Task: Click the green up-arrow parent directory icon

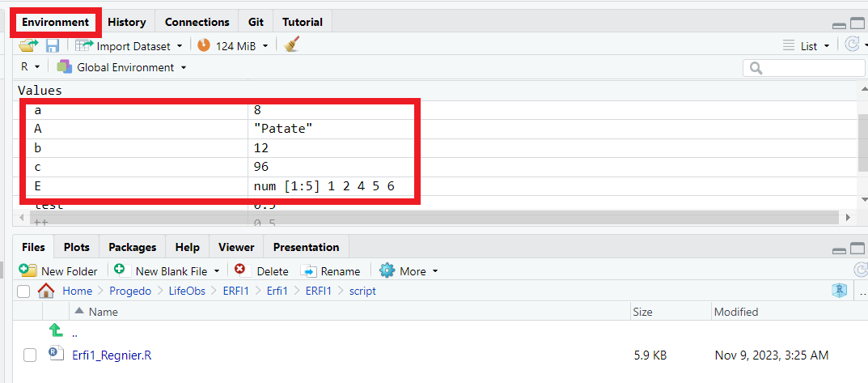Action: pos(56,330)
